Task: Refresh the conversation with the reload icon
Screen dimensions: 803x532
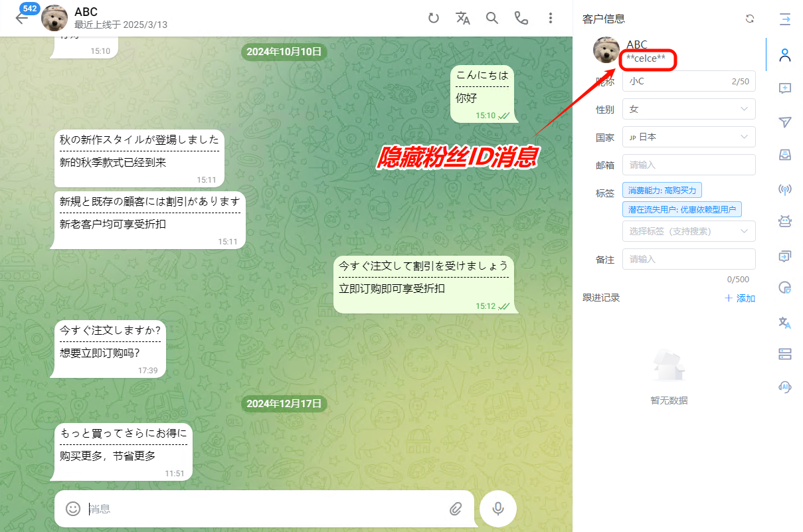Action: [x=434, y=18]
